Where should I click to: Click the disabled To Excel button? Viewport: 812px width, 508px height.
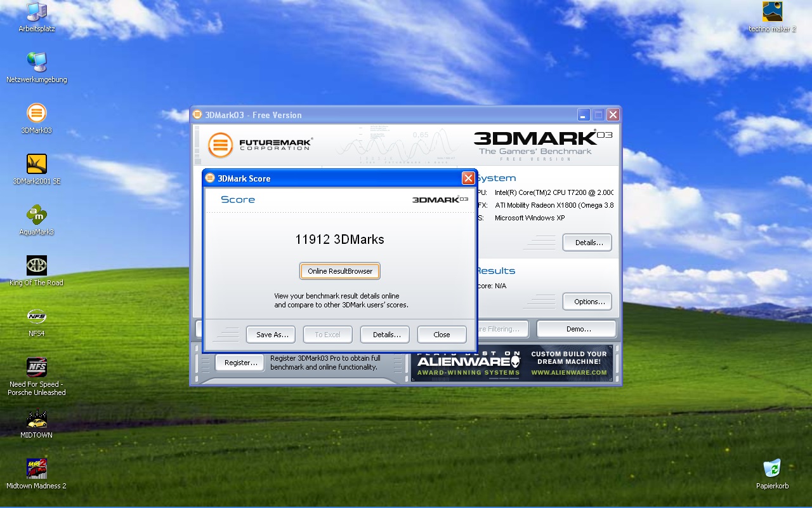point(327,335)
